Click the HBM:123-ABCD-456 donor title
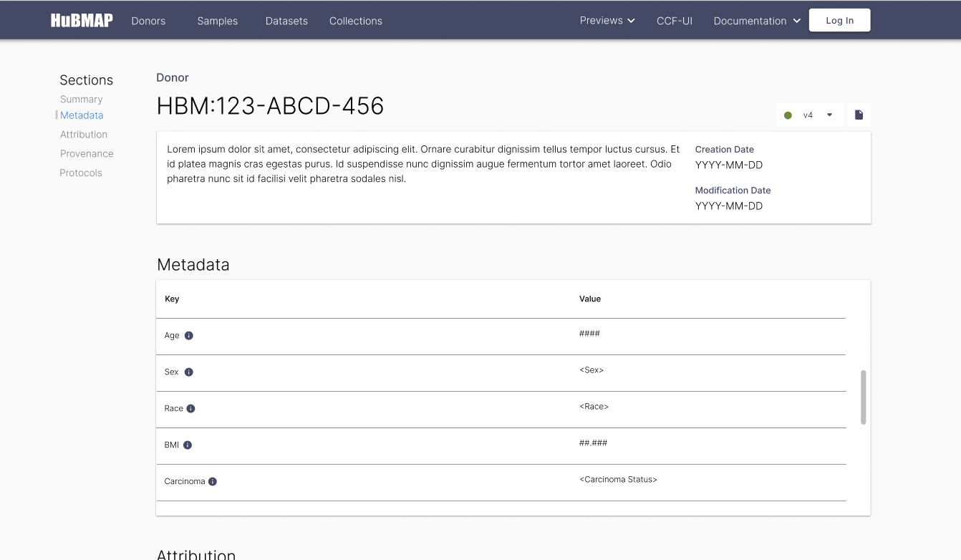Screen dimensions: 961x560 271,106
